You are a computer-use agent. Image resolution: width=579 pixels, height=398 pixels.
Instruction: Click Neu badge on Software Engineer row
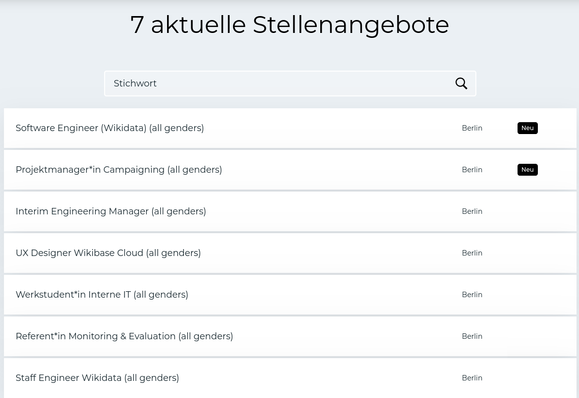click(x=527, y=128)
